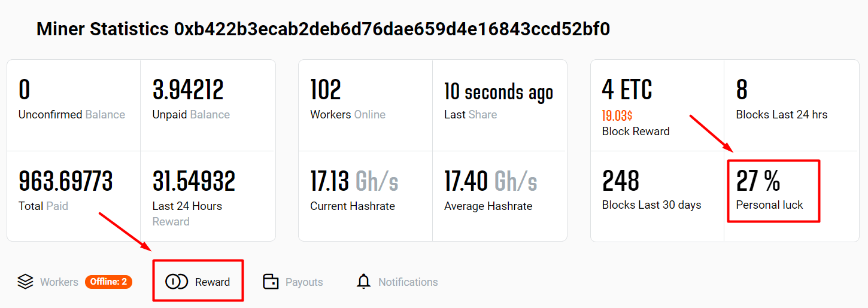868x308 pixels.
Task: Click the Workers layers icon
Action: [x=25, y=282]
